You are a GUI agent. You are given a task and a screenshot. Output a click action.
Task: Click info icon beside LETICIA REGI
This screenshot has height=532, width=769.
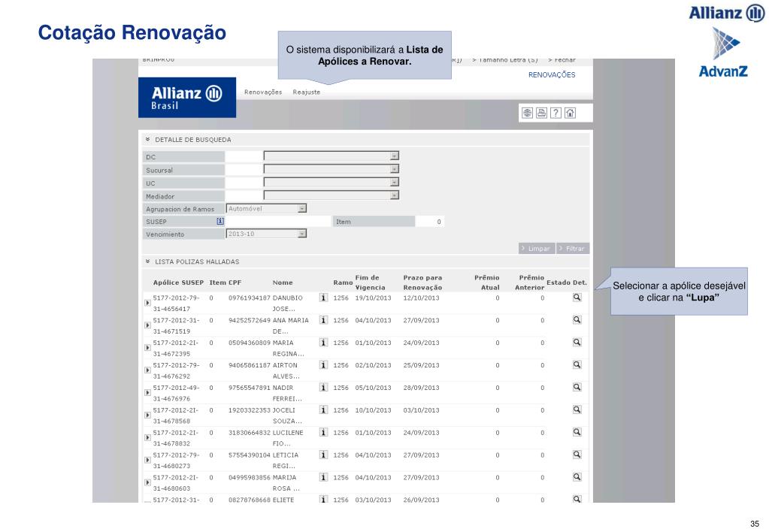(x=323, y=455)
